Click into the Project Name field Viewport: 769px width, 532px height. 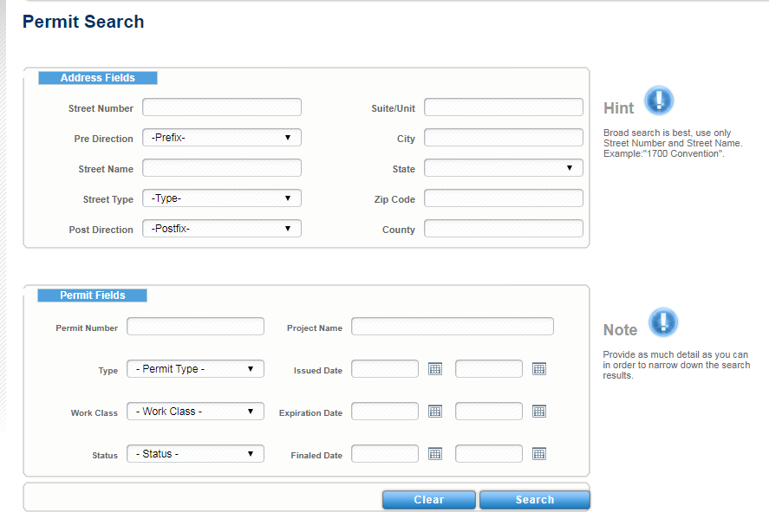click(452, 327)
